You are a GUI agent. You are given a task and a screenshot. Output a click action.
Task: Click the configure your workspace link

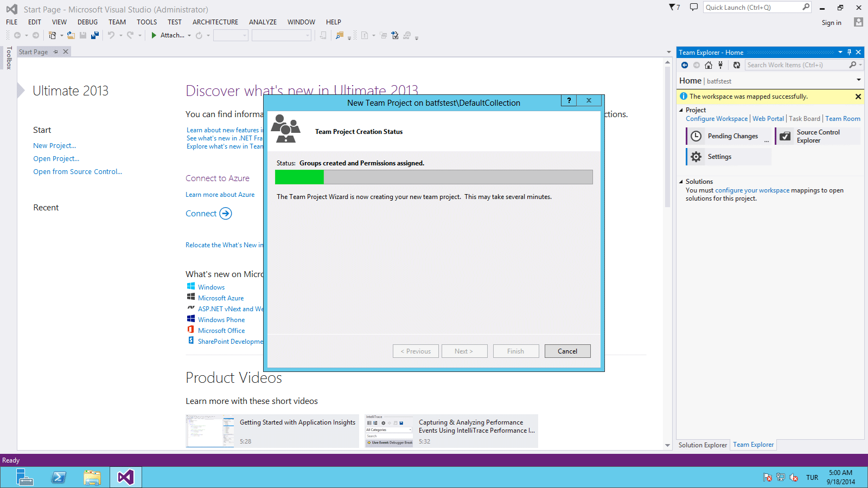[x=752, y=190]
